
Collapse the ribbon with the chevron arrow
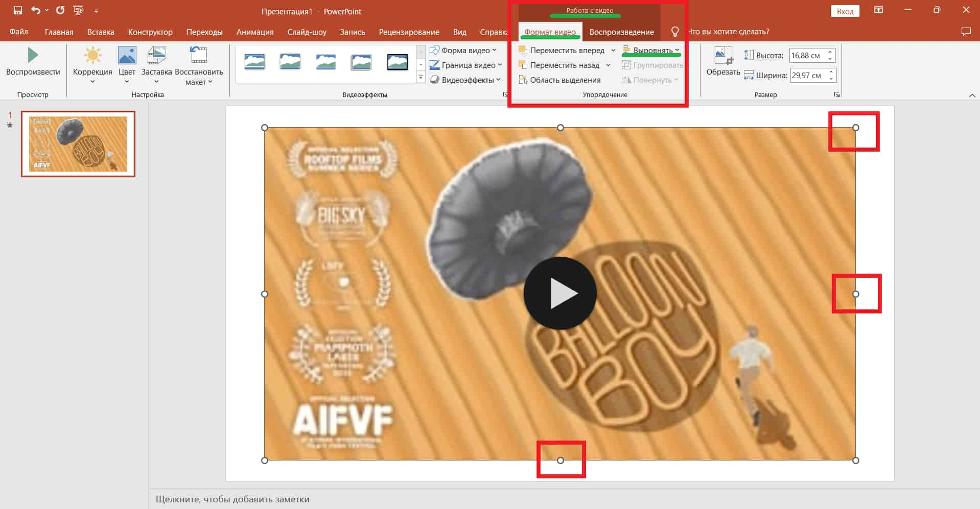972,95
